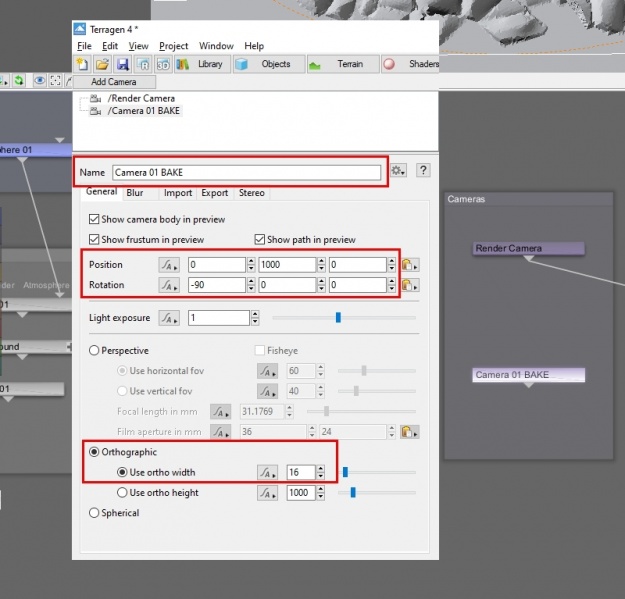
Task: Click Rotation X field showing -90
Action: click(217, 285)
